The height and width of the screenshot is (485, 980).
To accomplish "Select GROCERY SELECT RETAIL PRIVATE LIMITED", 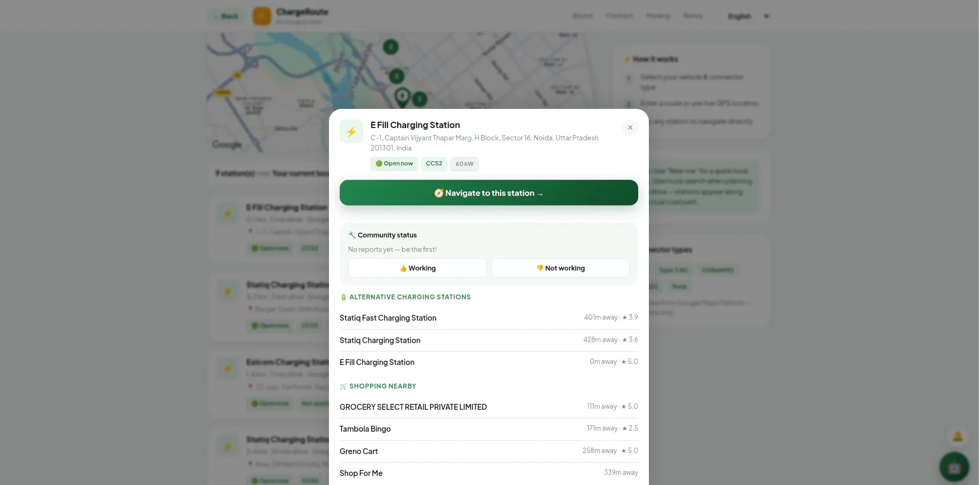I will 488,407.
